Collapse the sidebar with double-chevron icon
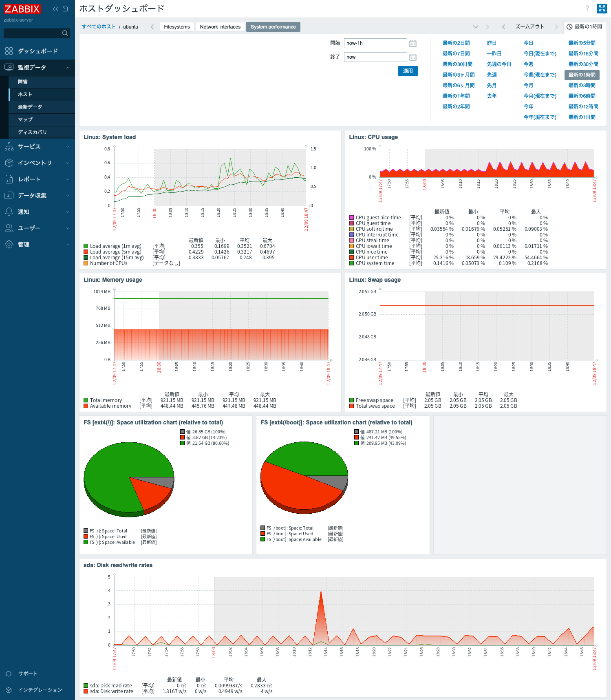 [x=55, y=9]
